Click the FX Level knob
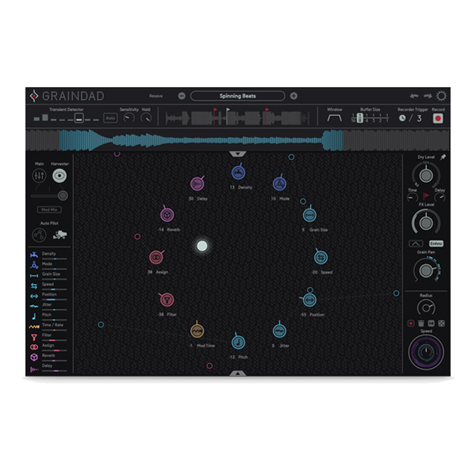This screenshot has width=476, height=476. (x=426, y=223)
